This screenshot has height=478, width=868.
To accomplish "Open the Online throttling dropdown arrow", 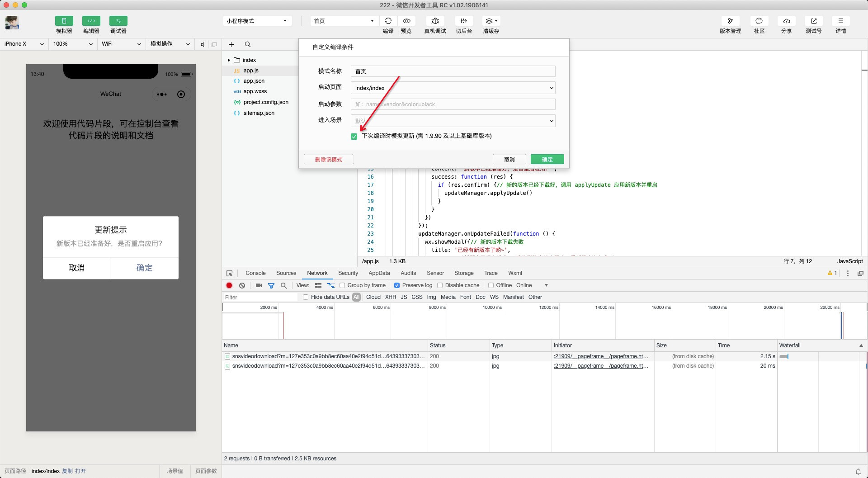I will coord(546,285).
